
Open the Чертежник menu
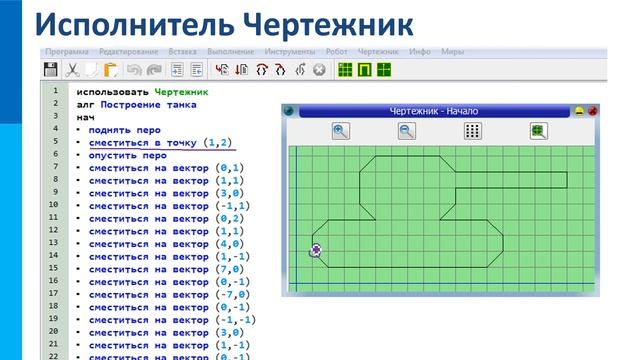378,52
